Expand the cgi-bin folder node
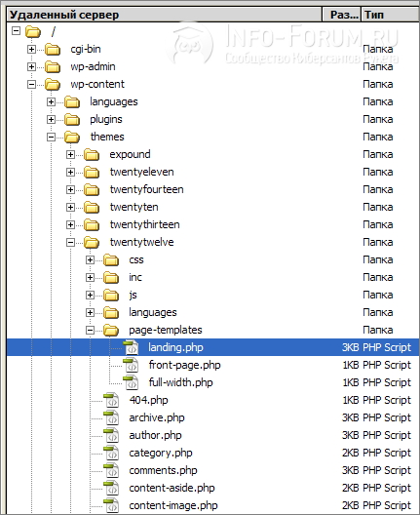The height and width of the screenshot is (515, 420). click(x=31, y=50)
